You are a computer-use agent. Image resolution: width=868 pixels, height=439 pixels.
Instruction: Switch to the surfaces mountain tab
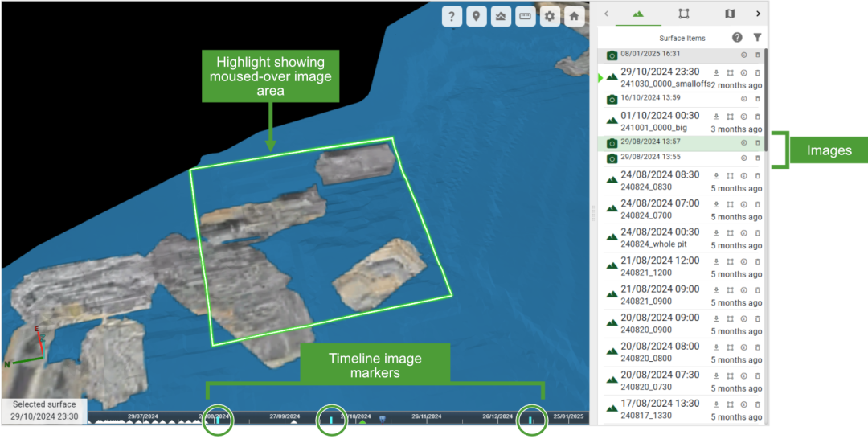[x=637, y=14]
